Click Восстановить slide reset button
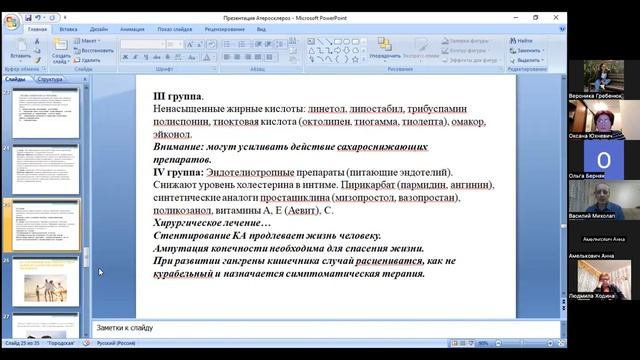 (93, 51)
